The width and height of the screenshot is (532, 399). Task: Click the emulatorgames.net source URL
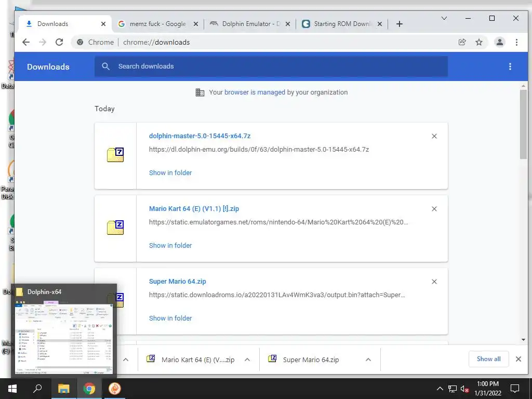tap(278, 222)
